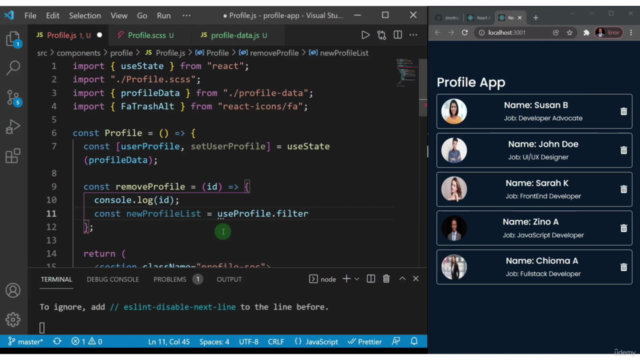Split the terminal panel
This screenshot has width=640, height=360.
(x=371, y=279)
